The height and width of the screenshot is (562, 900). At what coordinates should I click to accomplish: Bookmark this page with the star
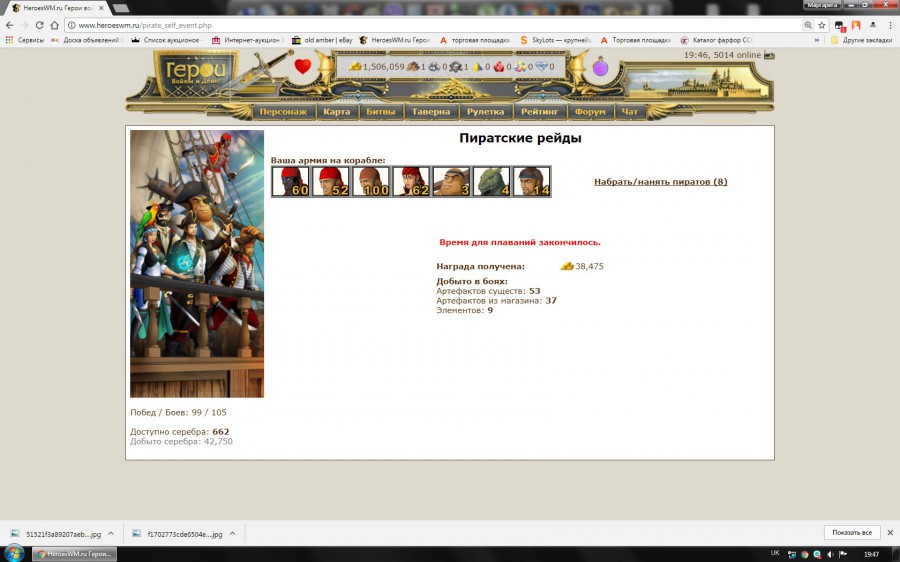[x=821, y=25]
